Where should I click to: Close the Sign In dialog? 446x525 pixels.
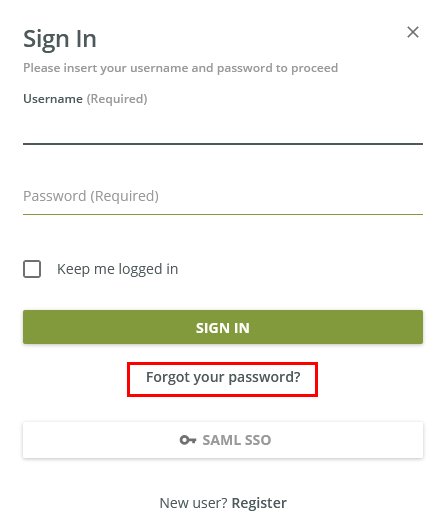(x=413, y=32)
